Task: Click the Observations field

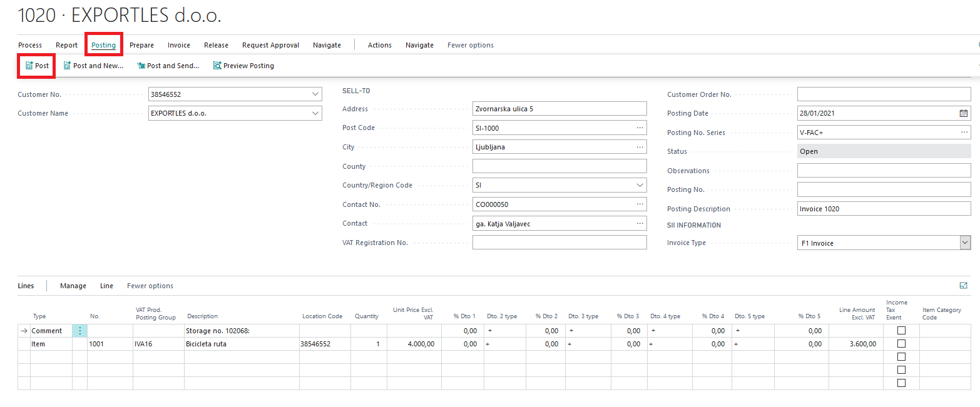Action: point(884,170)
